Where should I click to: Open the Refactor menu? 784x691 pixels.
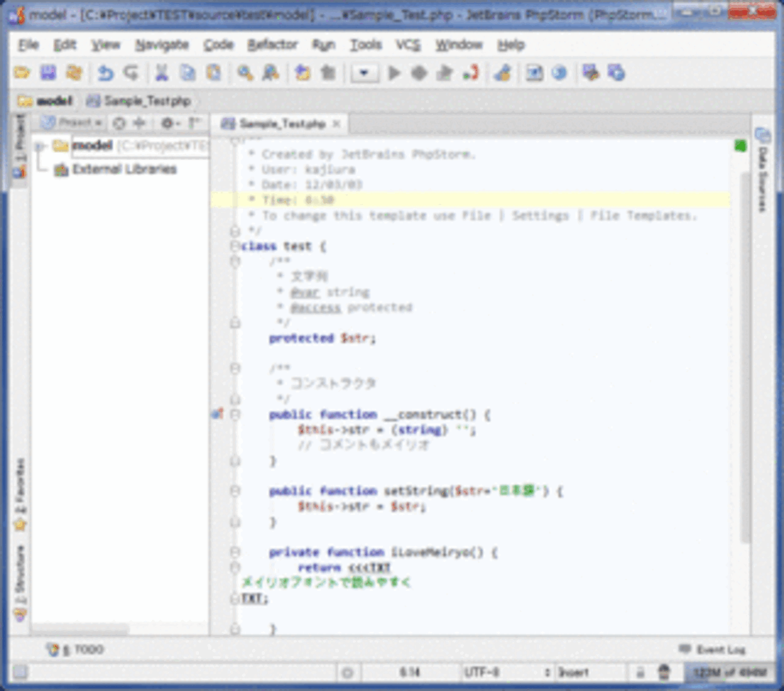pos(273,45)
